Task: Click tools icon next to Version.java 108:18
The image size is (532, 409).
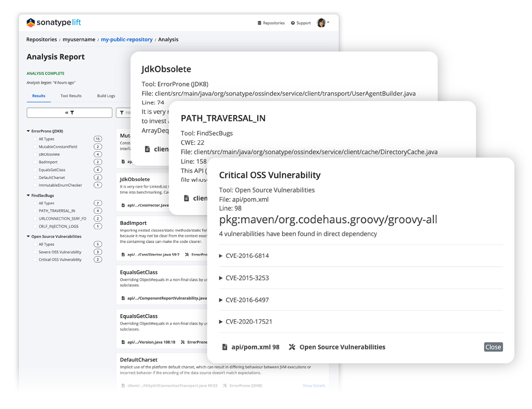Action: coord(183,342)
